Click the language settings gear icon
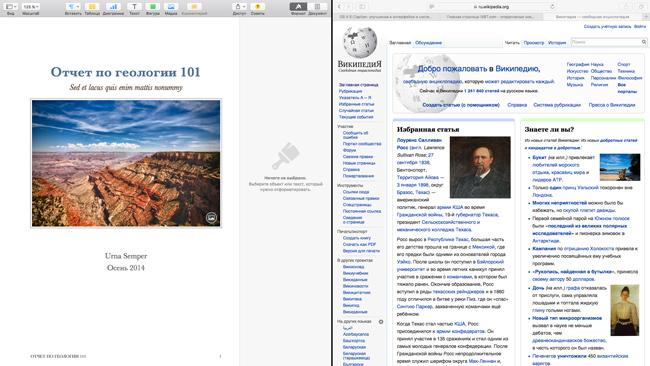Viewport: 650px width, 366px height. [x=381, y=322]
